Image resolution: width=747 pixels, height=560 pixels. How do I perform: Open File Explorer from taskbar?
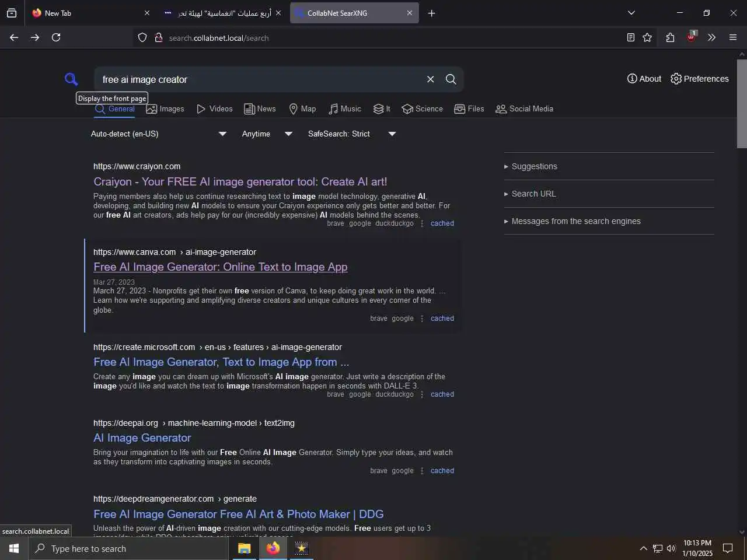coord(244,548)
